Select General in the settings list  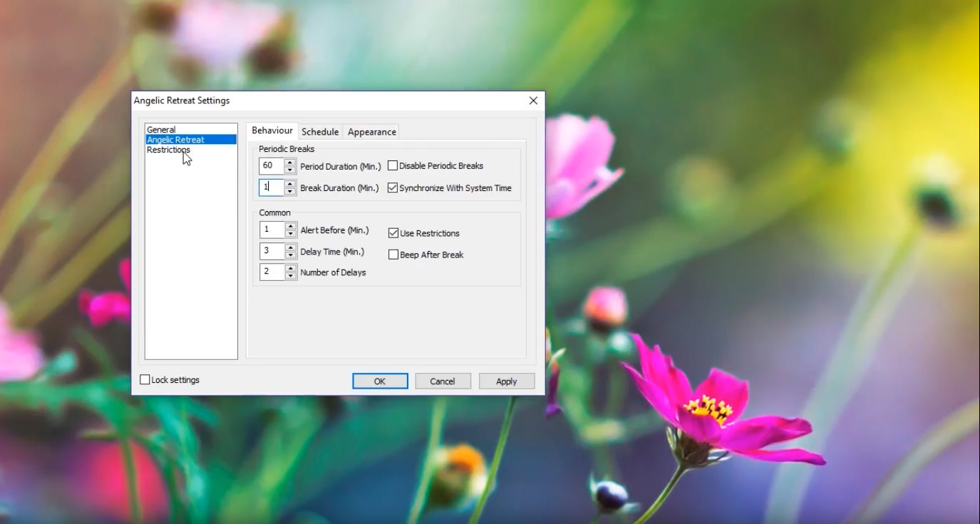[x=161, y=130]
